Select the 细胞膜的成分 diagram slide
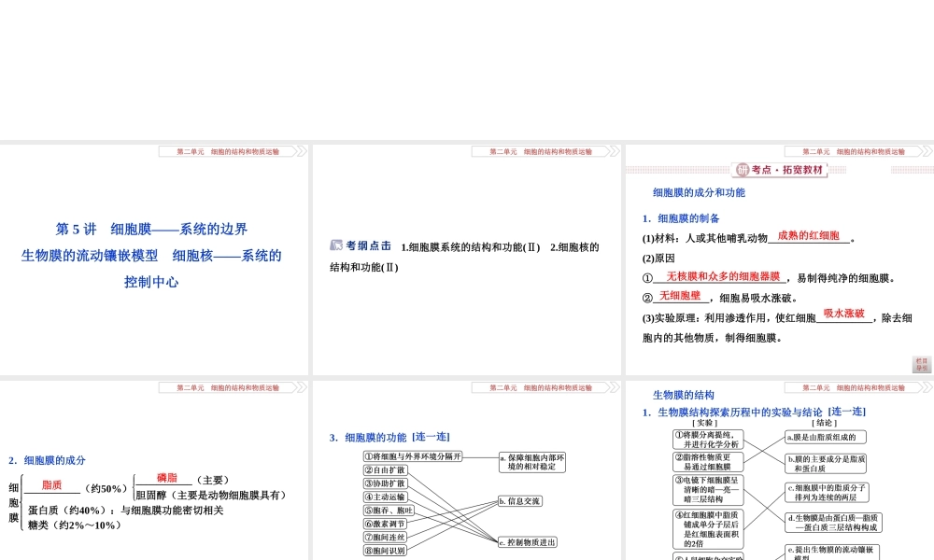 (154, 470)
